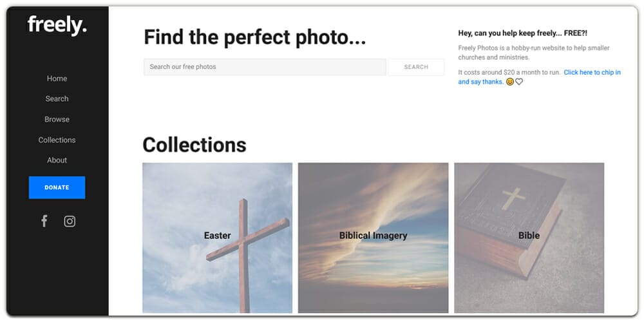Open the Easter collection thumbnail
The image size is (644, 322).
pos(217,237)
